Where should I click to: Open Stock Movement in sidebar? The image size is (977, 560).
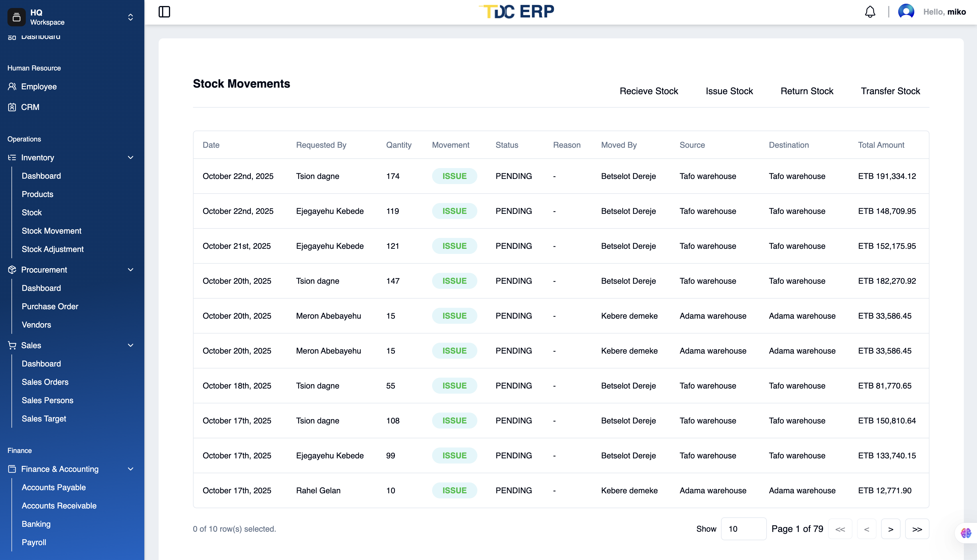pyautogui.click(x=52, y=231)
